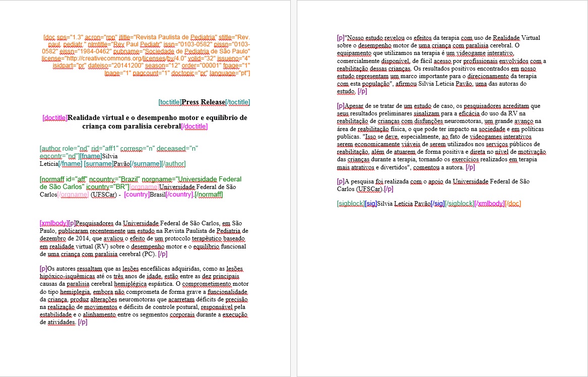Click the closing [/doctitle] tag
The width and height of the screenshot is (588, 377).
(x=194, y=127)
